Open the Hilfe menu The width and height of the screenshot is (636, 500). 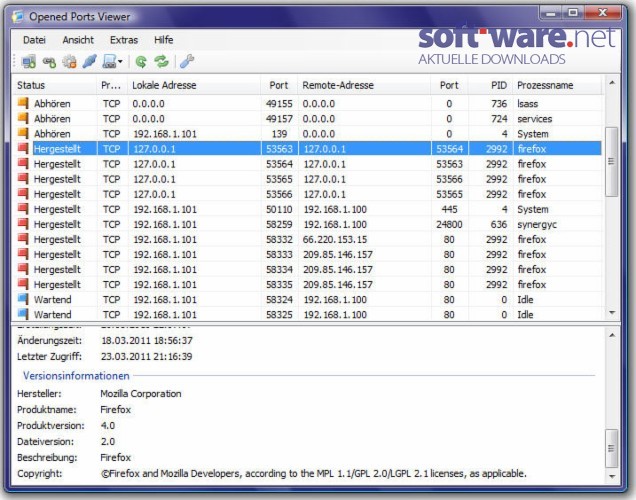click(163, 40)
